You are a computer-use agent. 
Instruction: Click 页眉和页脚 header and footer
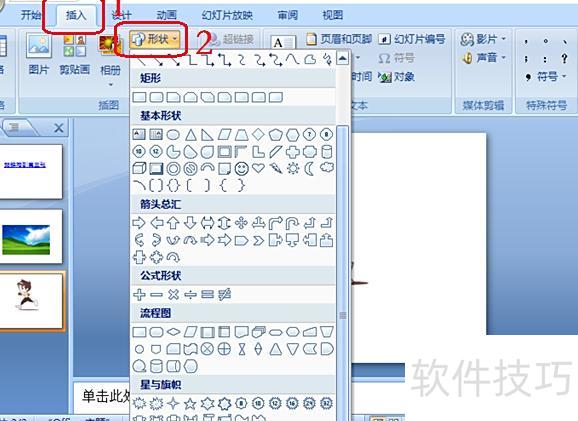coord(339,39)
